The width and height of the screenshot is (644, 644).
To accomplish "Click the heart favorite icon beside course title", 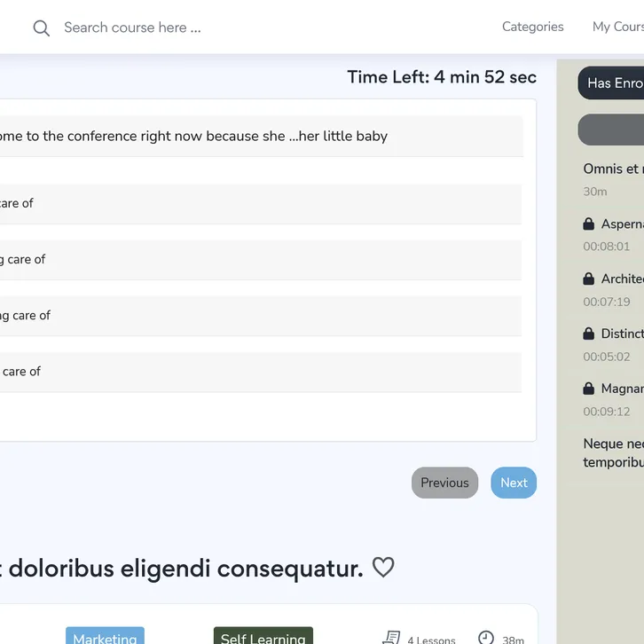I will click(x=382, y=568).
